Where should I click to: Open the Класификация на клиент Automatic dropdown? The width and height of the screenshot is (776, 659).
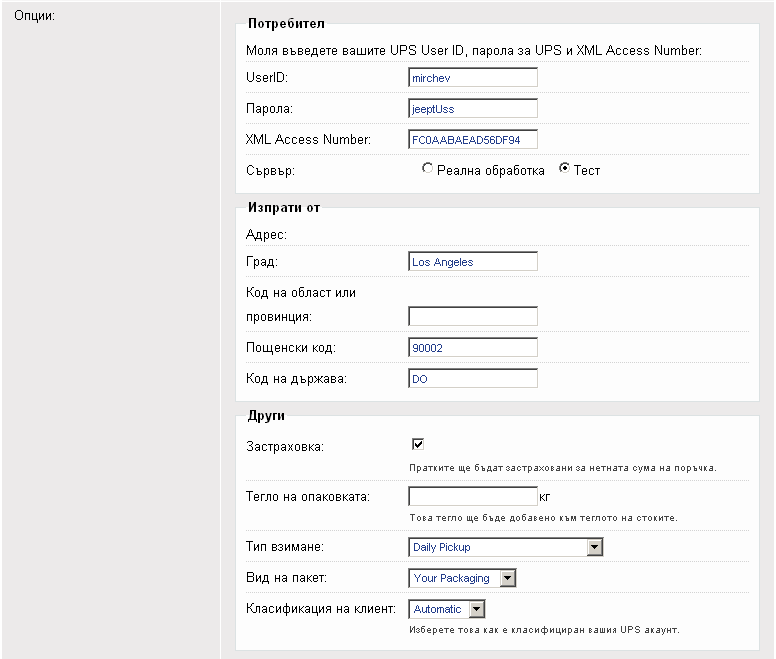(447, 609)
